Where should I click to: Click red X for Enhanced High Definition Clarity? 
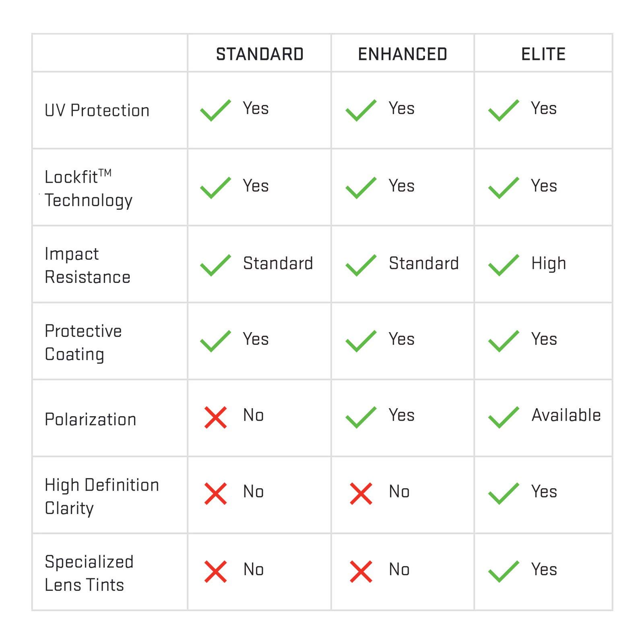pyautogui.click(x=361, y=493)
